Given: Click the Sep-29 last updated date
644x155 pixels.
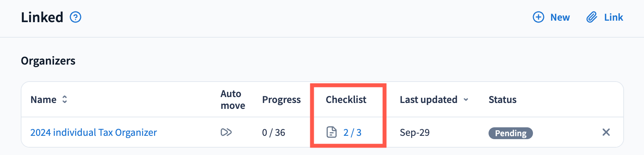Looking at the screenshot, I should tap(415, 132).
